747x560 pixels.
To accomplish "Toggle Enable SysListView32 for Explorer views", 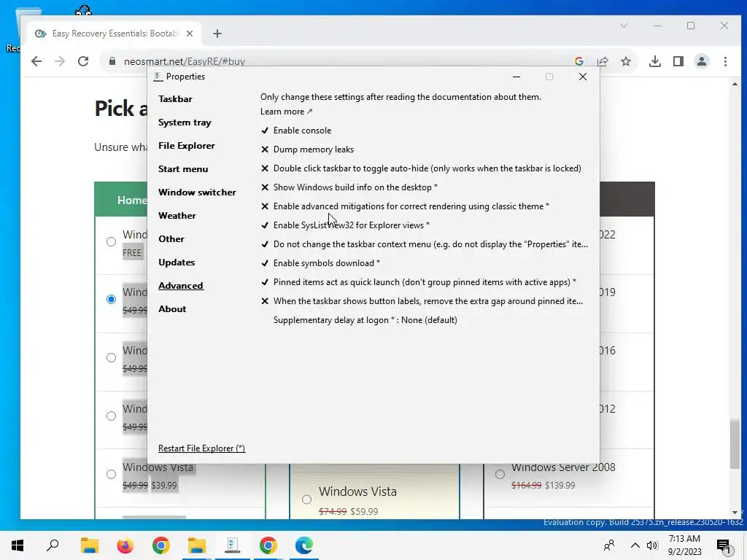I will pyautogui.click(x=345, y=225).
